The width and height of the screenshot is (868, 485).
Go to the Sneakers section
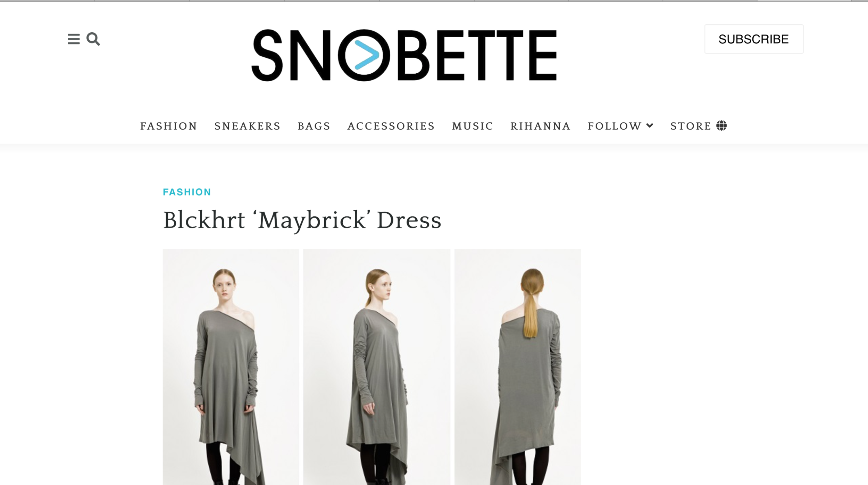(x=247, y=126)
